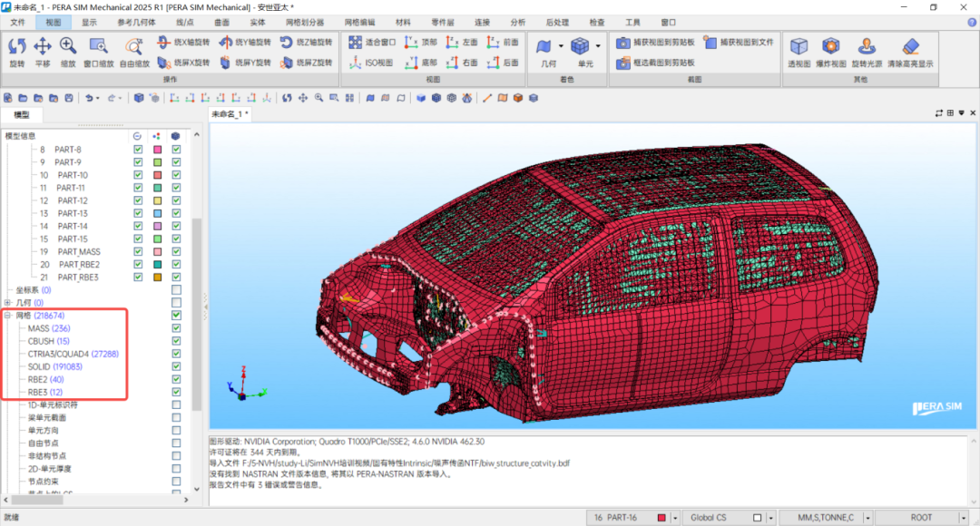Switch to the 未命名_1 document tab
Screen dimensions: 980x526
pyautogui.click(x=230, y=114)
